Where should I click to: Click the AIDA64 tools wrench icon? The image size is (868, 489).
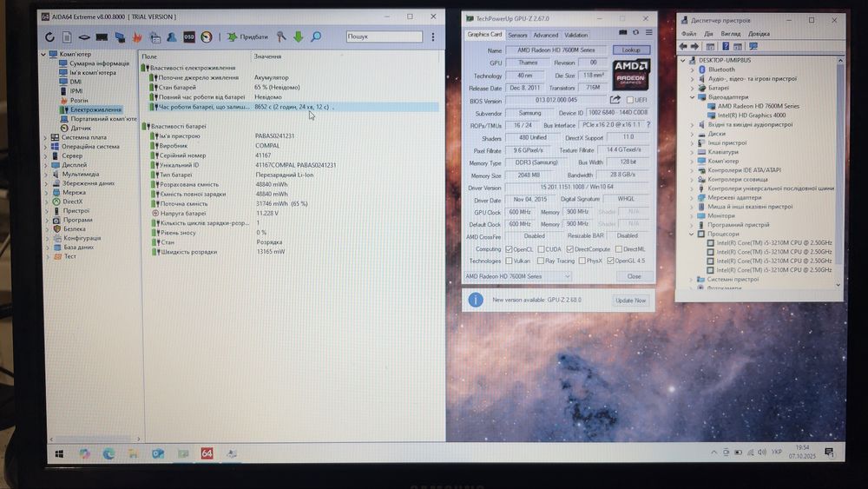click(x=281, y=37)
